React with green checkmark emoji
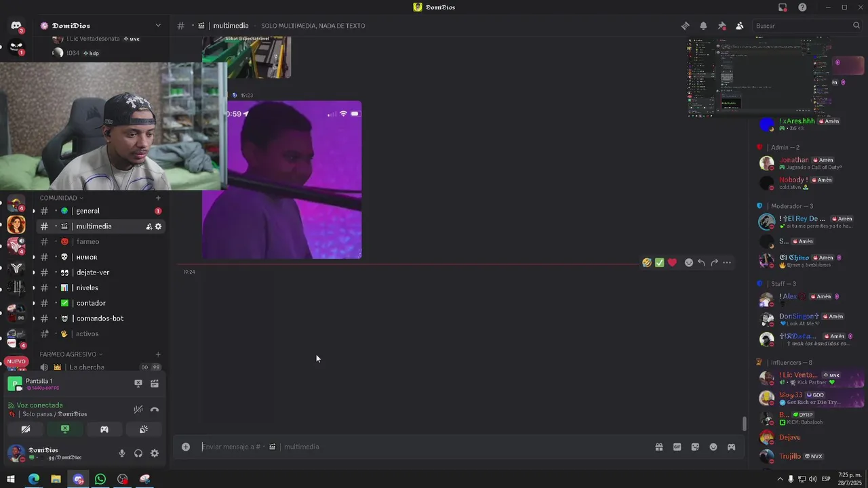The image size is (868, 488). click(x=659, y=262)
